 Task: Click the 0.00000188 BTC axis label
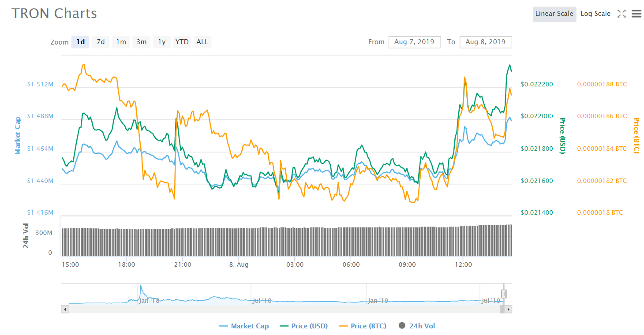pyautogui.click(x=602, y=84)
